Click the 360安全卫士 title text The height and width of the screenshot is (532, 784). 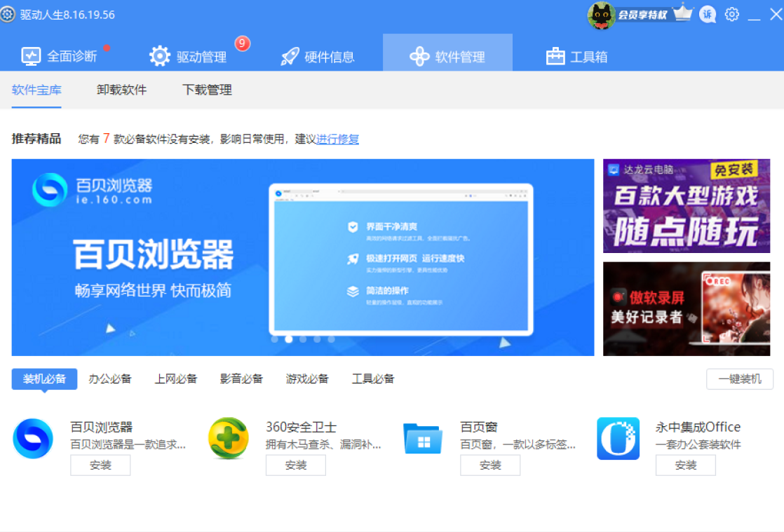pos(301,427)
